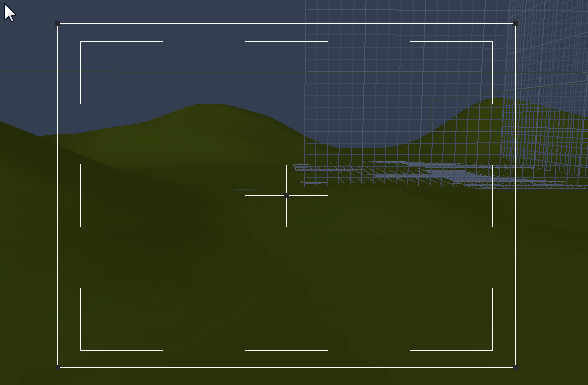Select the top-right corner handle of outer frame

pos(516,24)
